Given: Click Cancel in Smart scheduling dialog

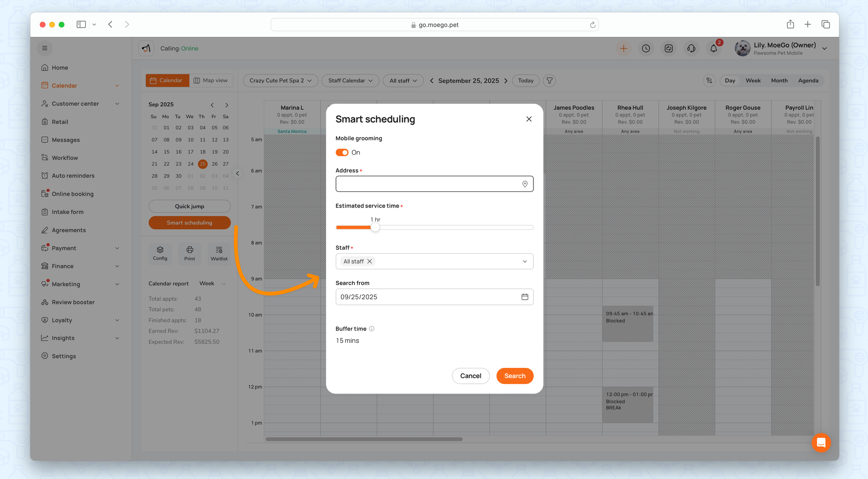Looking at the screenshot, I should 470,376.
